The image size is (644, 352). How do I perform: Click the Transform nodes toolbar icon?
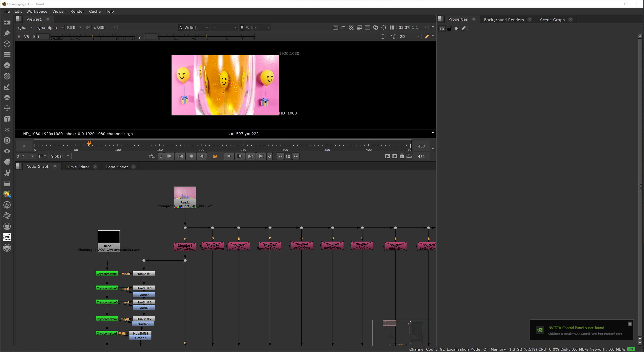point(7,108)
